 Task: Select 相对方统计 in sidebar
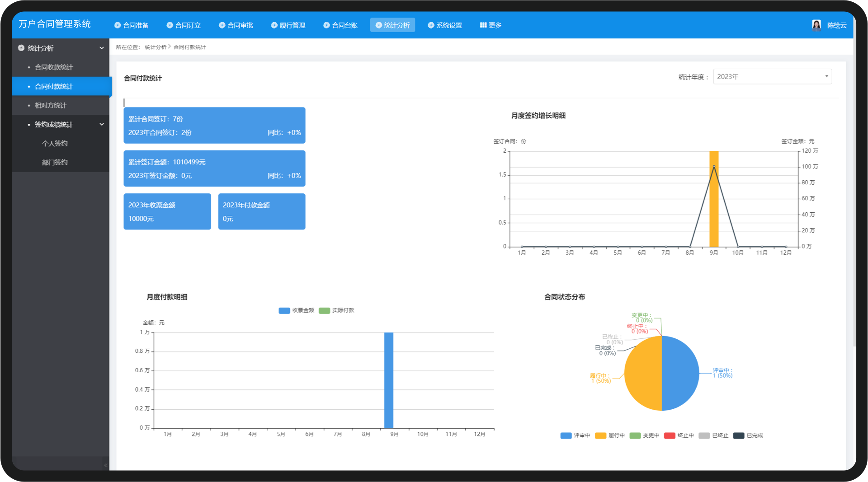61,105
